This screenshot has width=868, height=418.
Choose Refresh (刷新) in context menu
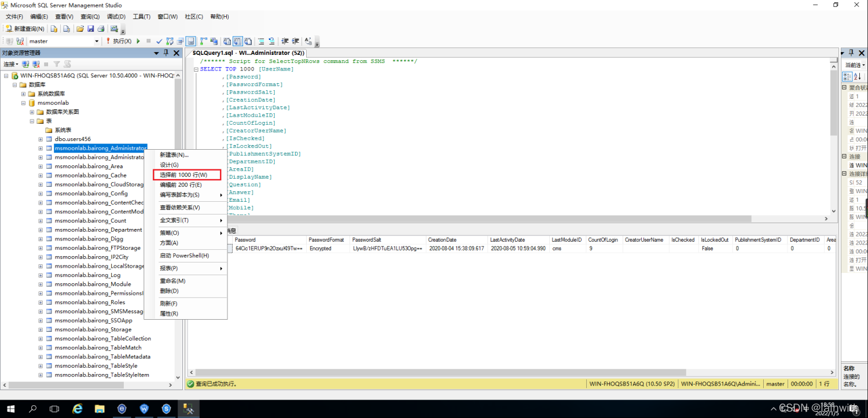[x=185, y=304]
